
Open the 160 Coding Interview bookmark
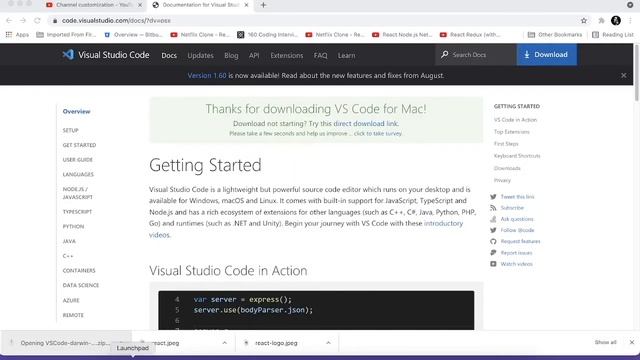pos(268,35)
